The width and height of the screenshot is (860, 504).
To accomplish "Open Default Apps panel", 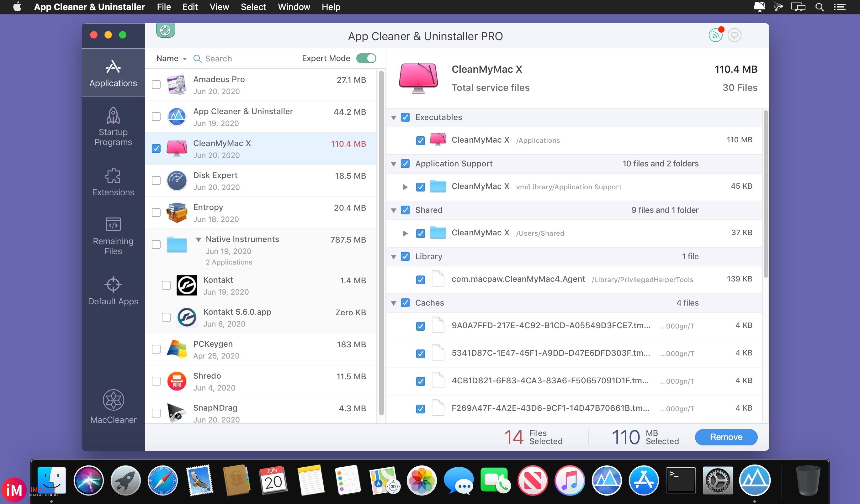I will click(x=114, y=291).
